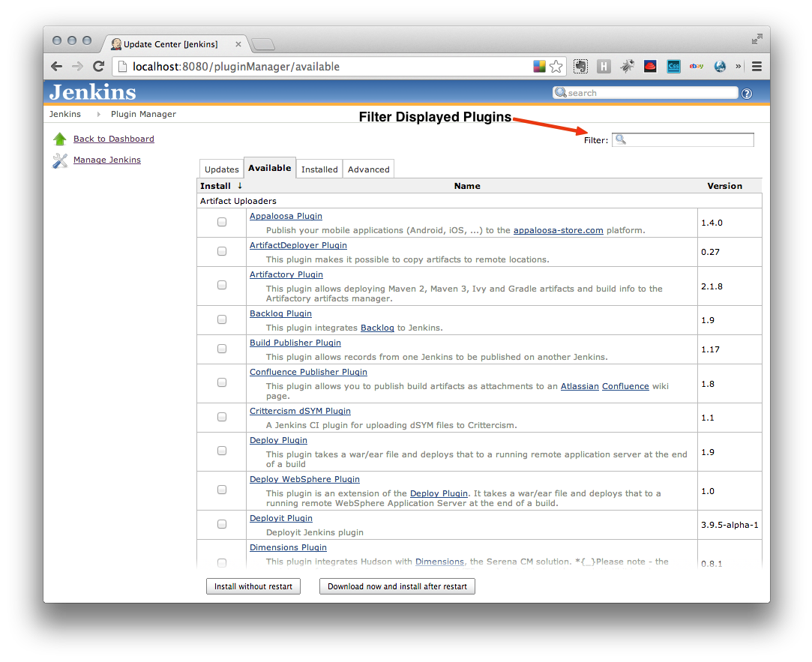Click the Jenkins help question mark icon
Viewport: 812px width, 662px height.
[x=747, y=93]
